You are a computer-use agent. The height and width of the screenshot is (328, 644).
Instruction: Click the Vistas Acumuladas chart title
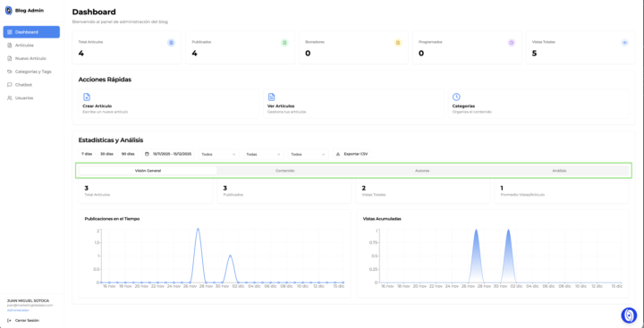click(382, 219)
